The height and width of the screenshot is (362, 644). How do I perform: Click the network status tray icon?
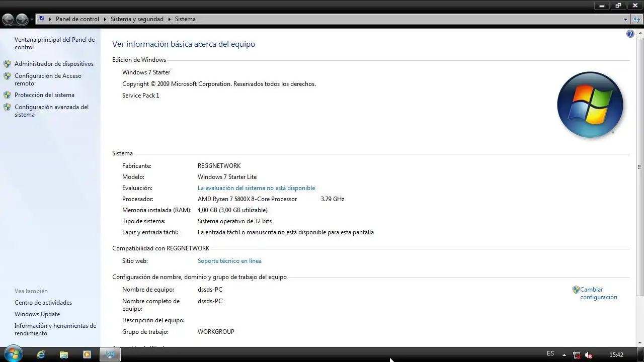point(577,355)
